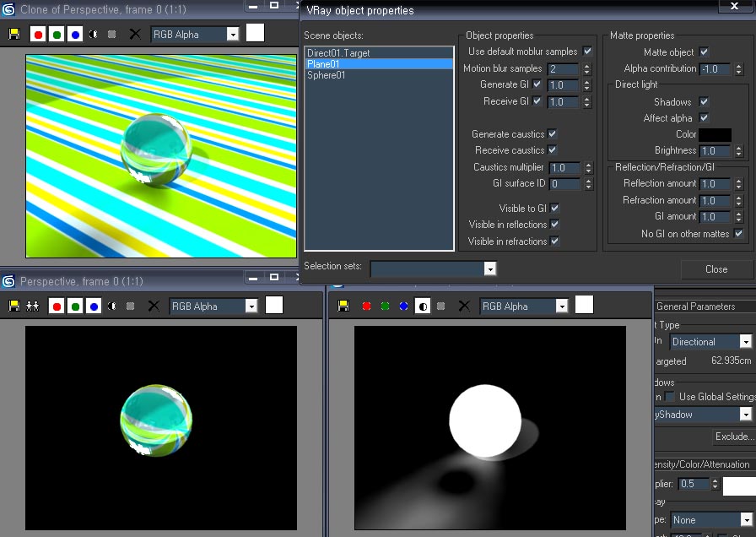Image resolution: width=756 pixels, height=537 pixels.
Task: Toggle the active display alpha channel button
Action: pos(424,306)
